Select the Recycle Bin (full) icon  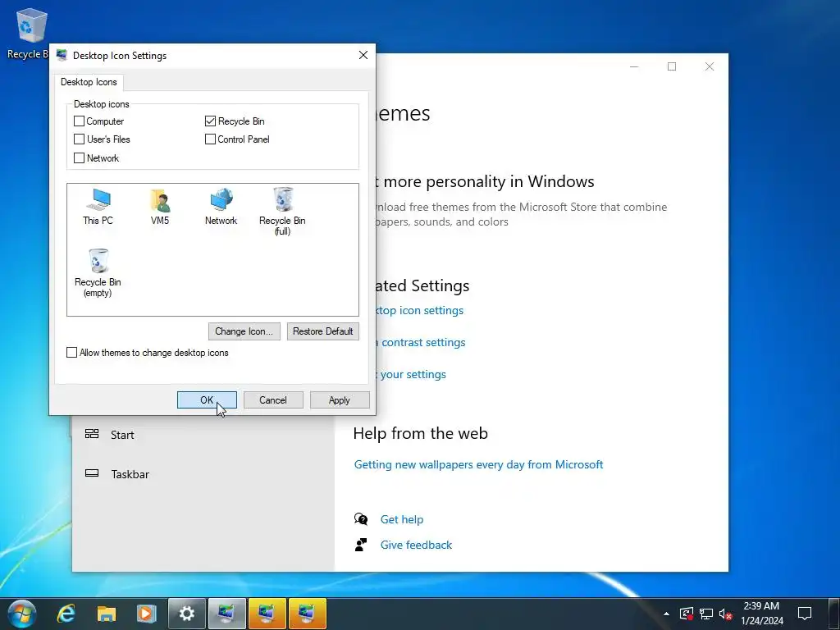coord(282,211)
